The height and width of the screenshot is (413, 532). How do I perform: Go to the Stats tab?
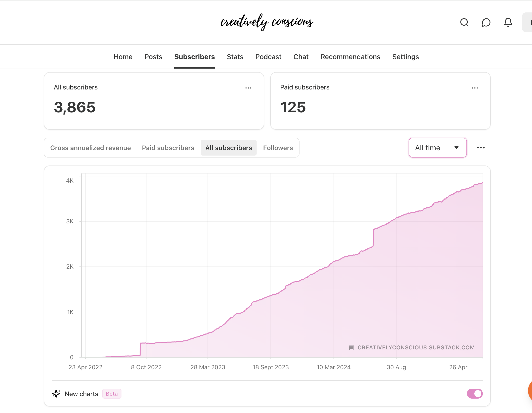[235, 57]
